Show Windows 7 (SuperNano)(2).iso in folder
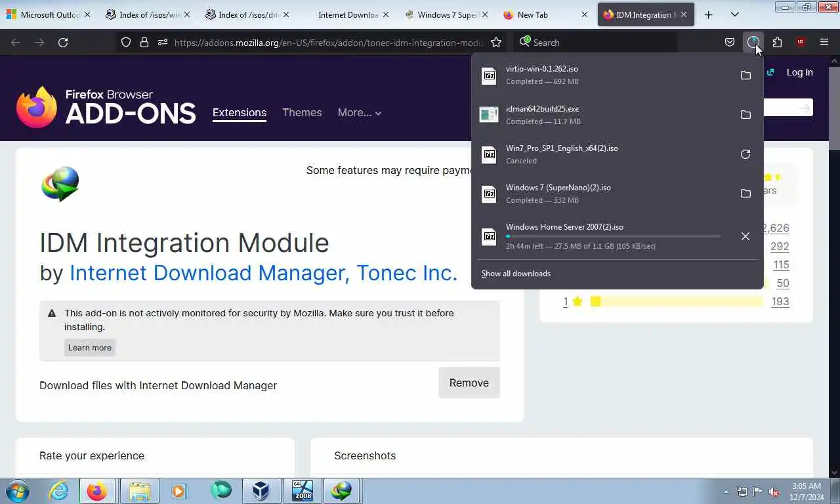The width and height of the screenshot is (840, 504). click(745, 193)
